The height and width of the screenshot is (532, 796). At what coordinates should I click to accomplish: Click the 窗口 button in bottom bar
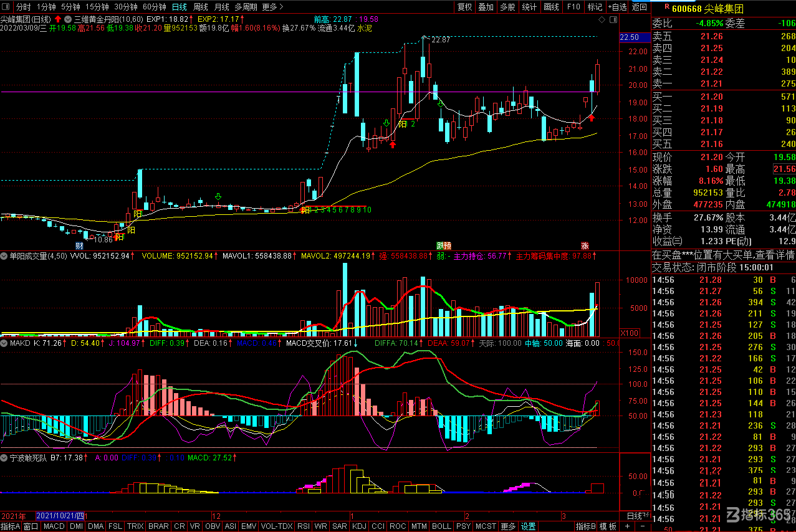tap(31, 526)
